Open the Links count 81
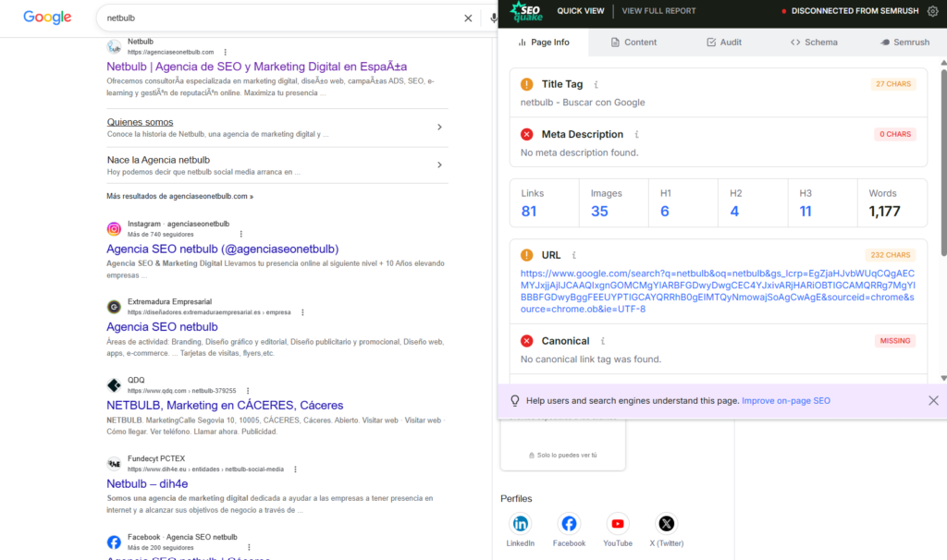 (529, 212)
